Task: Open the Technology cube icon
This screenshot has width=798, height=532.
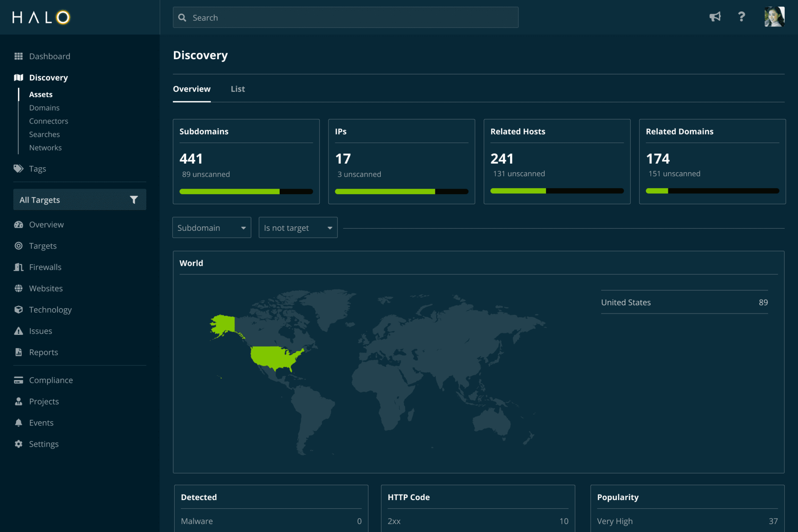Action: 18,309
